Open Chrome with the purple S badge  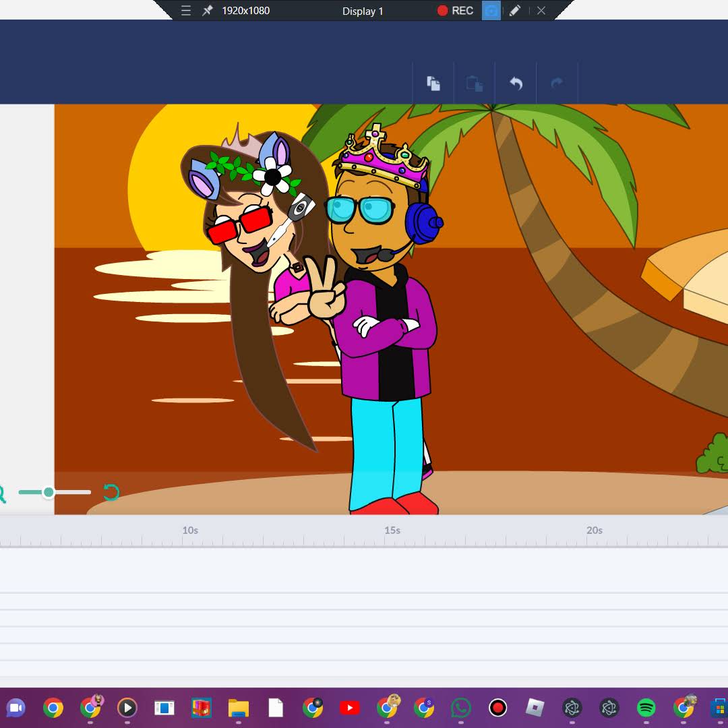pyautogui.click(x=424, y=708)
